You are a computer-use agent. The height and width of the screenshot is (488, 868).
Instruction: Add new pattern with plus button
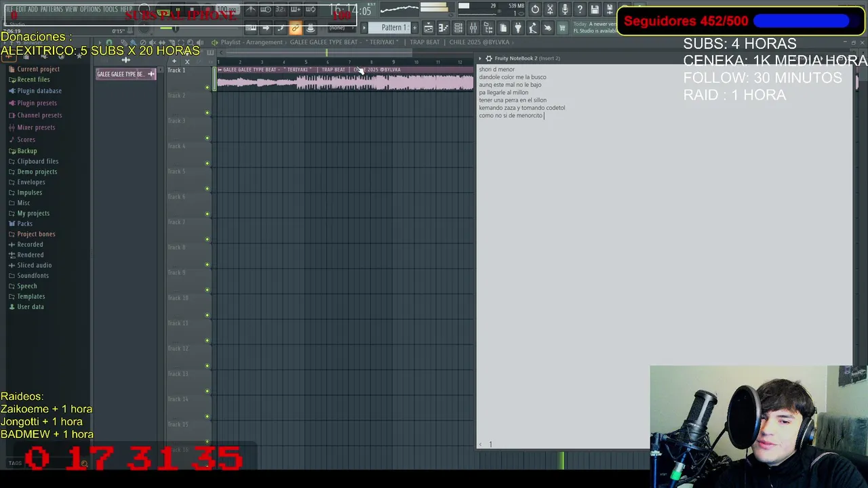point(414,28)
